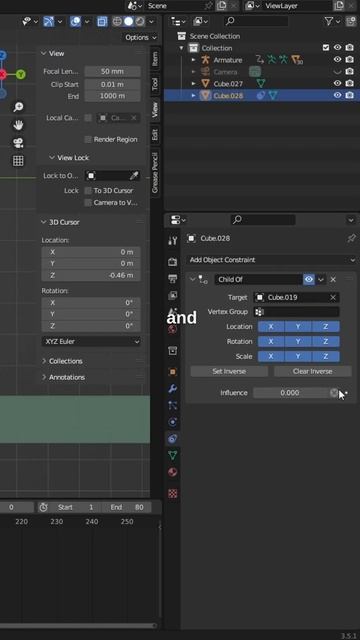The image size is (360, 640).
Task: Open Add Object Constraint dropdown
Action: coord(271,260)
